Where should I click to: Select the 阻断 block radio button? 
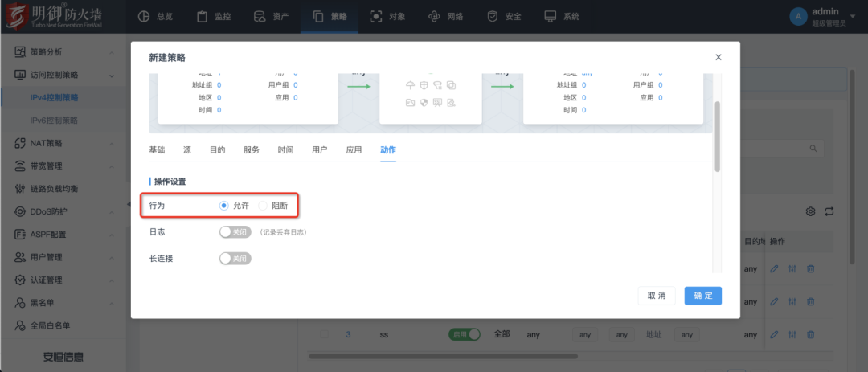264,206
